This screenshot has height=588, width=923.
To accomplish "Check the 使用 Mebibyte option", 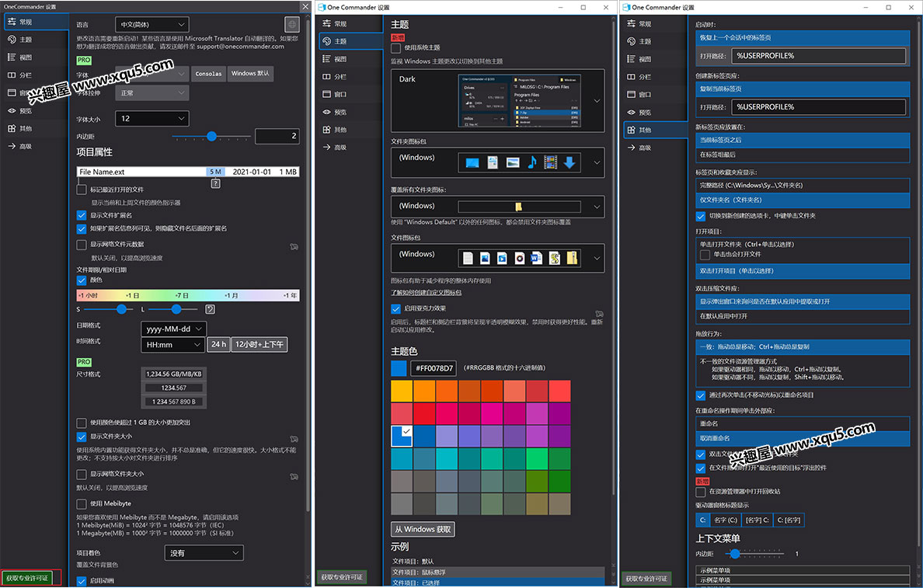I will 82,504.
